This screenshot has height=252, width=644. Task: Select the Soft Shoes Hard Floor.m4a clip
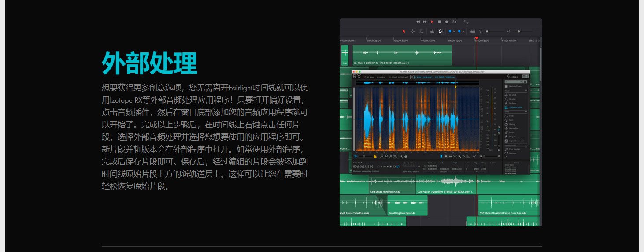tap(392, 185)
